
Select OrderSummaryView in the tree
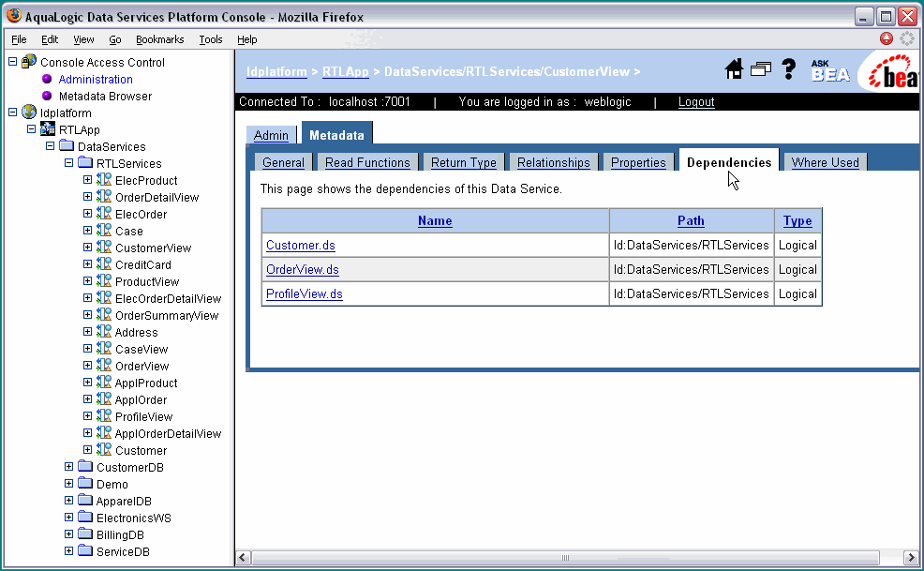coord(167,316)
